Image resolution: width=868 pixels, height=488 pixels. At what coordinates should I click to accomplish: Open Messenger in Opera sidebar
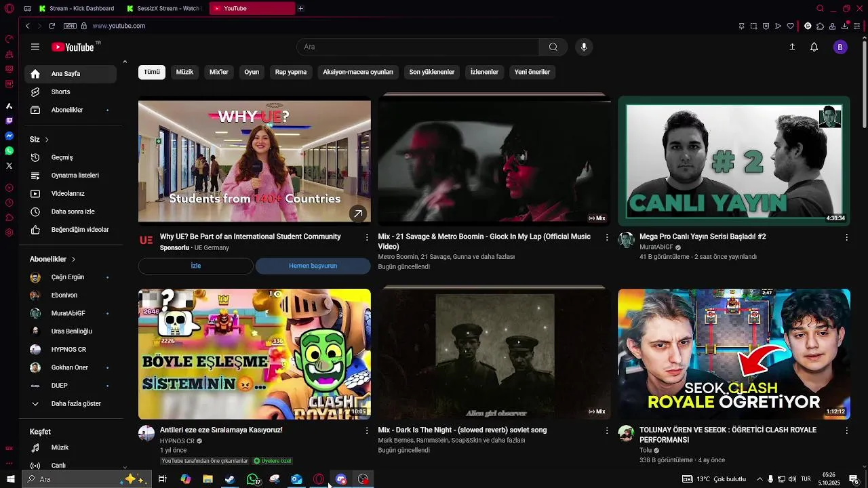(9, 136)
